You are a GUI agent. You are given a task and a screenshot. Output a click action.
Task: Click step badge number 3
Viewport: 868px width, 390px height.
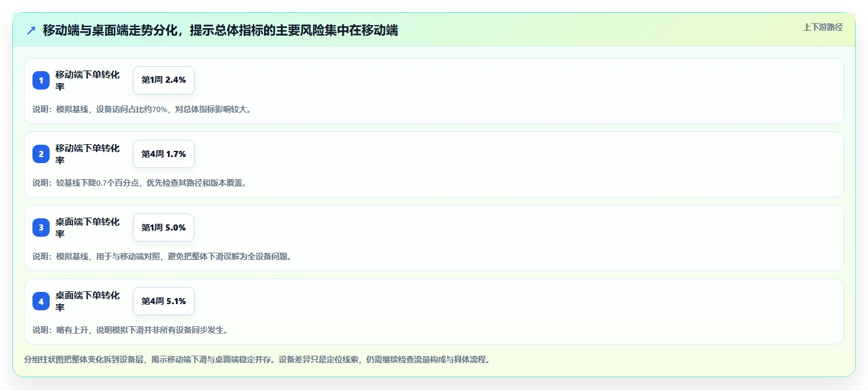pos(41,227)
